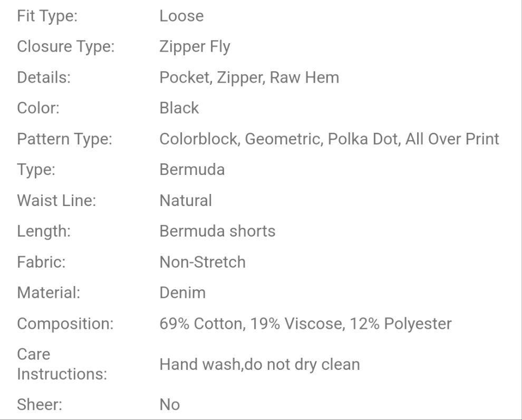Click the 'Bermuda' type value

click(192, 170)
